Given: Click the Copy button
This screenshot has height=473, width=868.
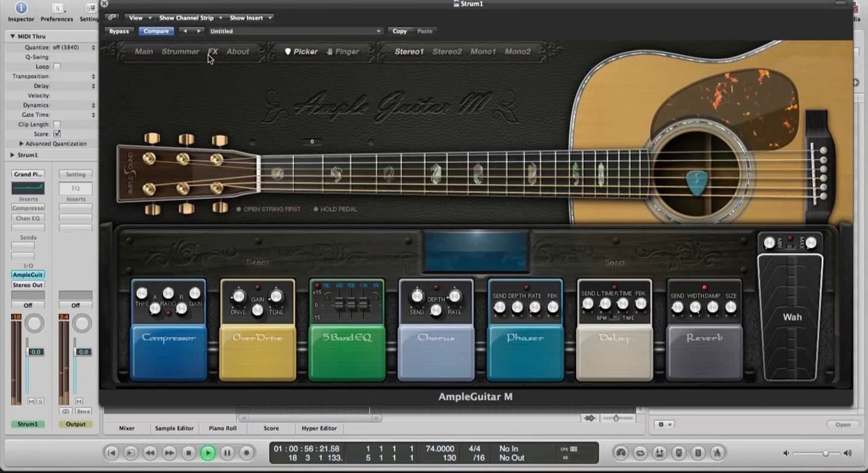Looking at the screenshot, I should click(400, 31).
